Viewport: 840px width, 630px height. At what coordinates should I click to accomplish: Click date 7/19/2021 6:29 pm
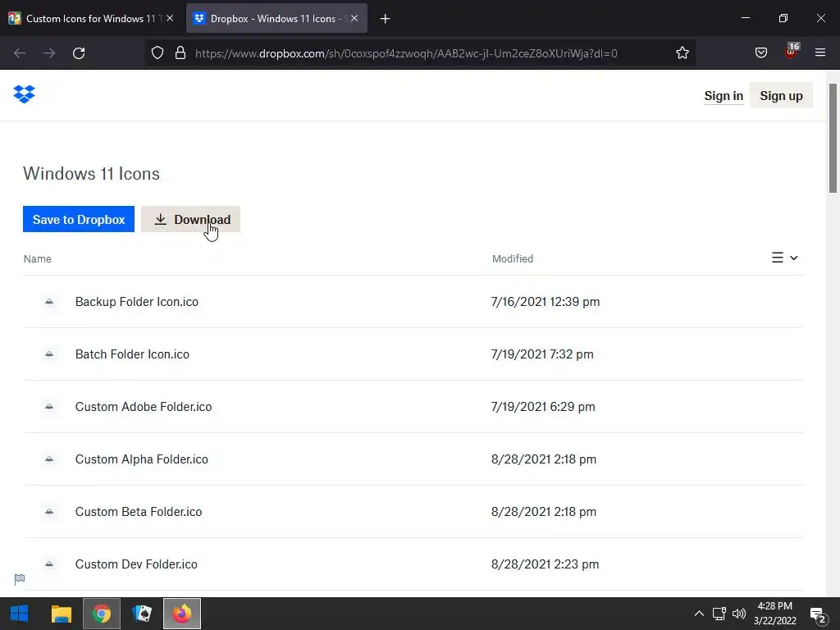click(x=543, y=407)
